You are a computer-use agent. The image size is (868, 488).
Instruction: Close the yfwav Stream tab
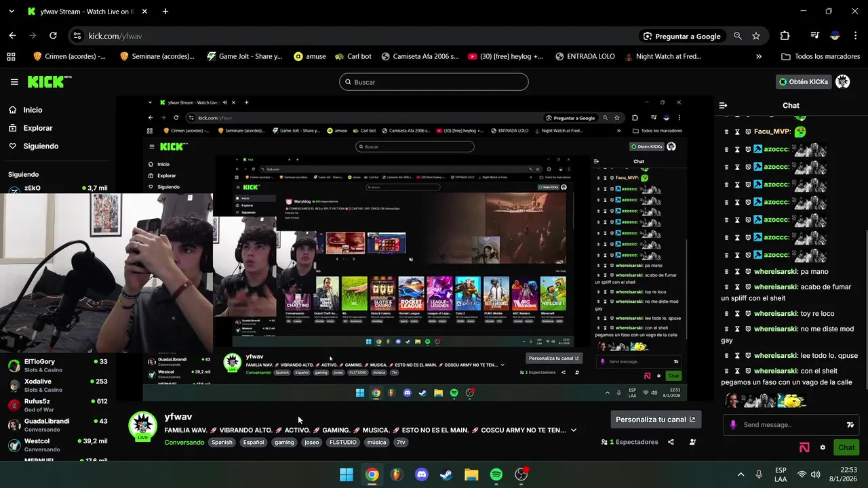[x=143, y=12]
